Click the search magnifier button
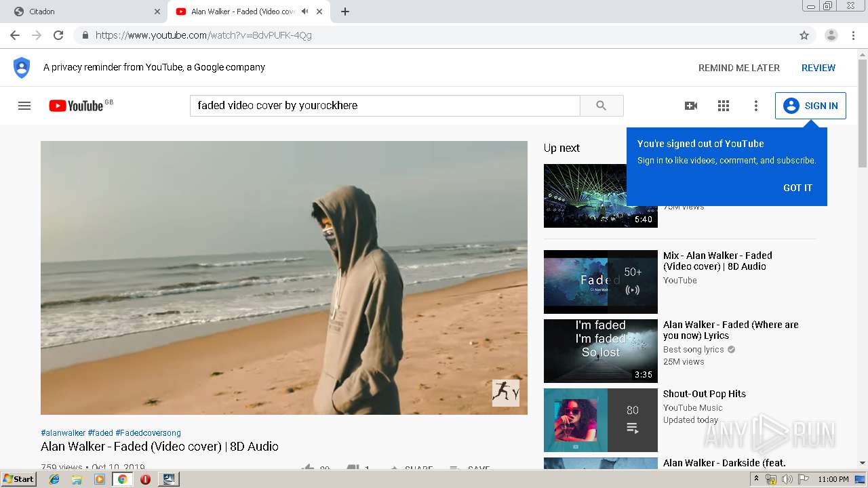 pos(601,106)
